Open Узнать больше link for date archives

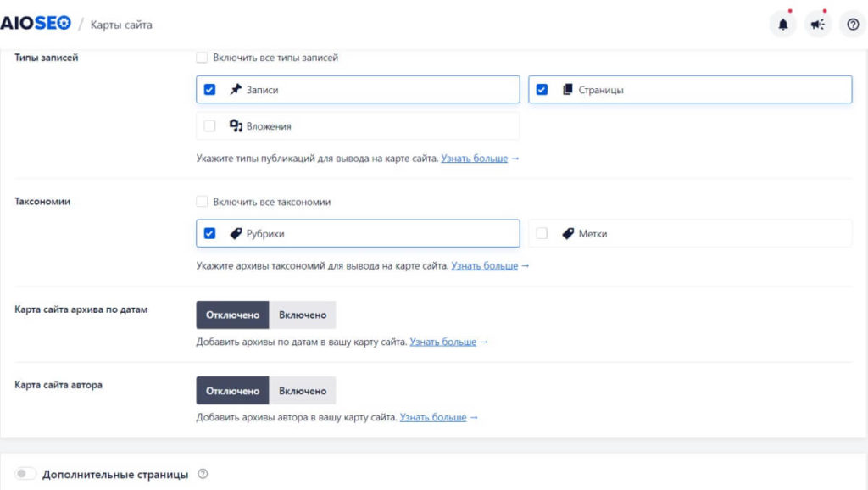click(442, 342)
